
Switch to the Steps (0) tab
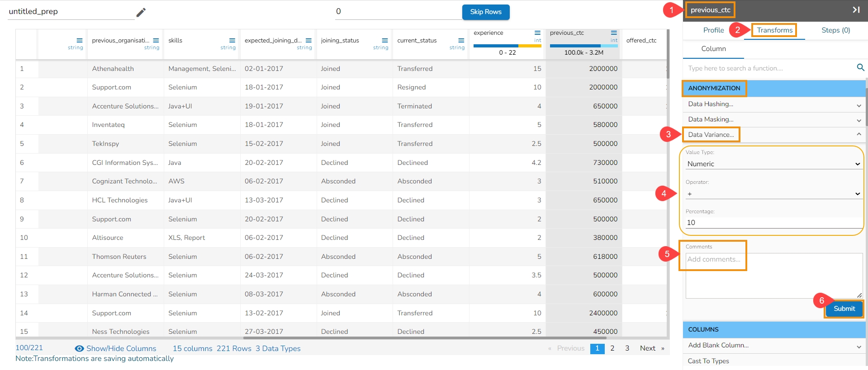click(x=835, y=30)
